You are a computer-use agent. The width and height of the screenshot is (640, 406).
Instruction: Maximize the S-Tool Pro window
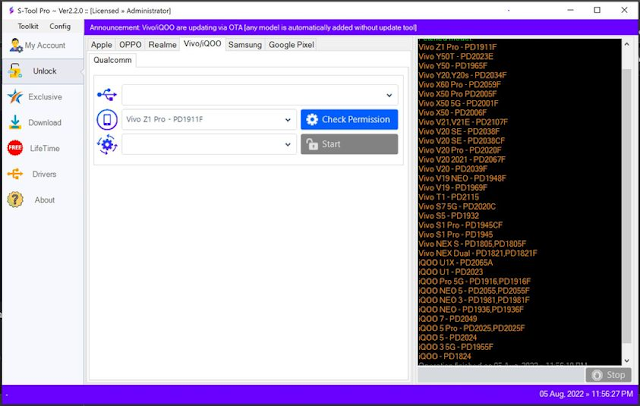coord(597,10)
